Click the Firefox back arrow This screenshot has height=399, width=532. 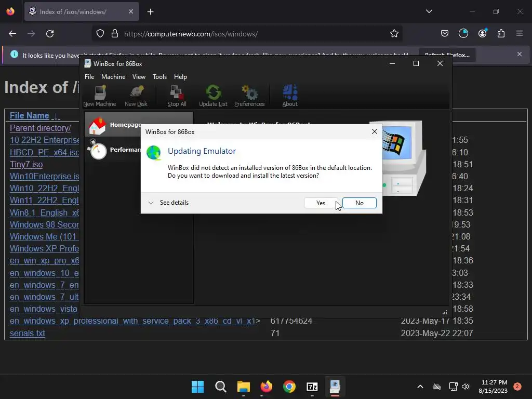pos(12,34)
